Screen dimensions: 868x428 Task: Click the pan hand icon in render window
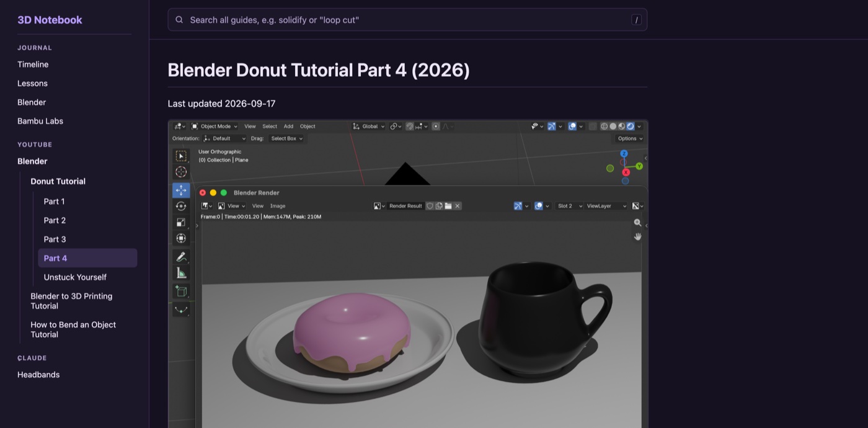(x=637, y=236)
